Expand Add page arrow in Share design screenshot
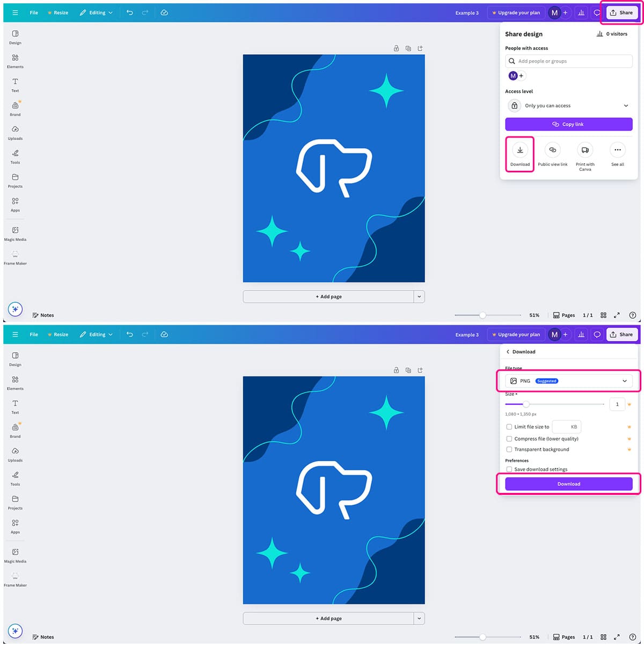The height and width of the screenshot is (647, 644). tap(419, 296)
